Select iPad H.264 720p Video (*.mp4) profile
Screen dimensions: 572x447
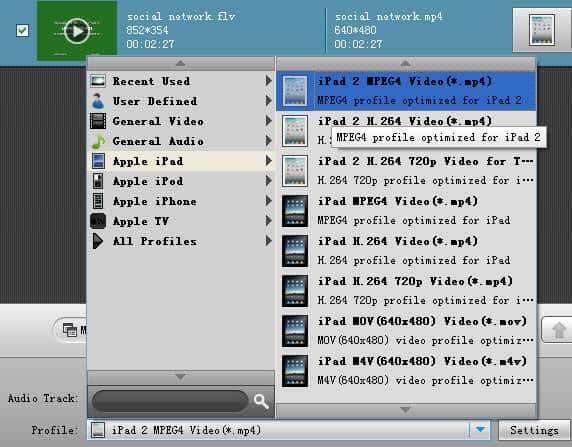[406, 291]
